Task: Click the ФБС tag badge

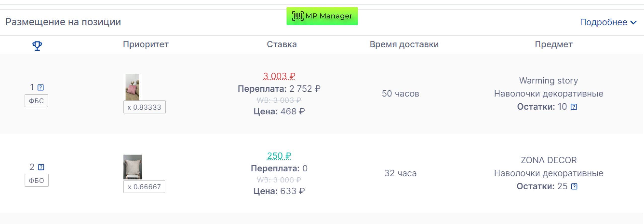Action: click(x=36, y=101)
